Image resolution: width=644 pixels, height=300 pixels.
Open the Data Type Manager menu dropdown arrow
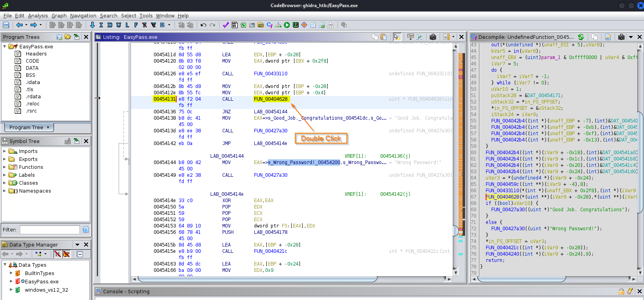77,245
